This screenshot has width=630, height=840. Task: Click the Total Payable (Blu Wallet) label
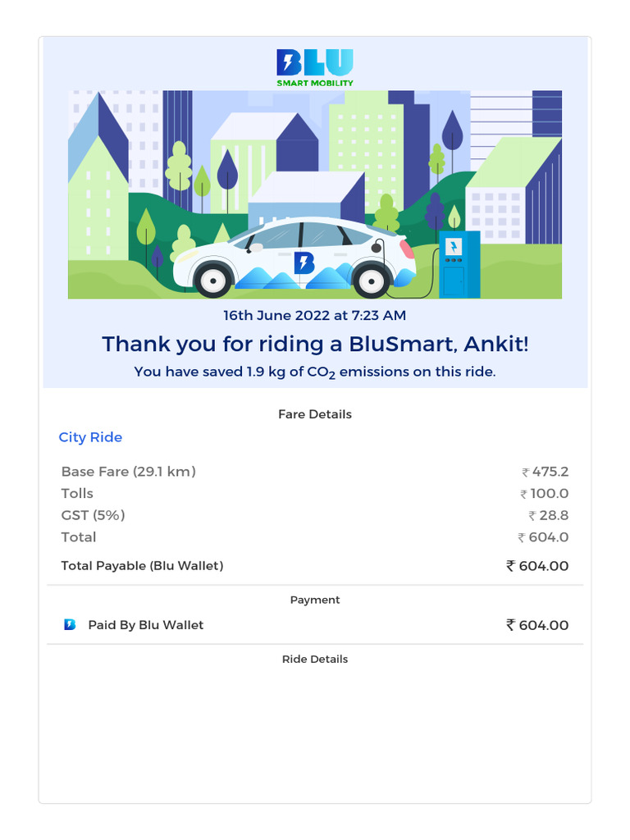(142, 565)
